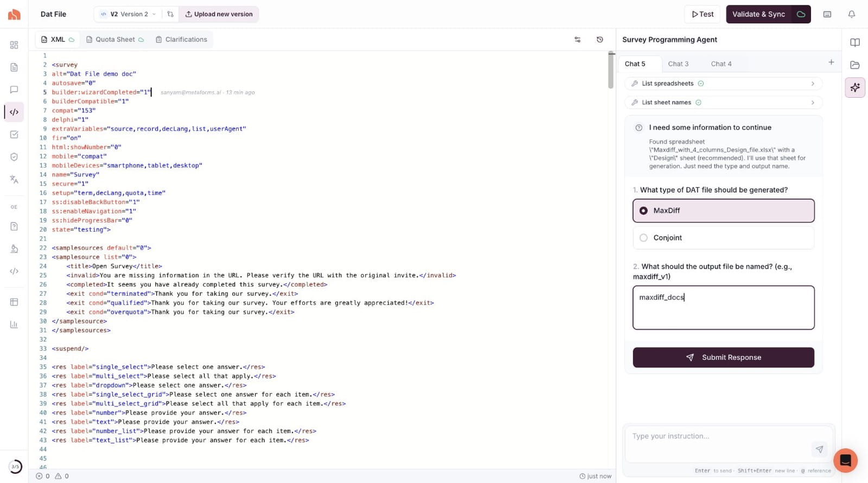Select the code editor sidebar icon
Screen dimensions: 868x483
(14, 112)
